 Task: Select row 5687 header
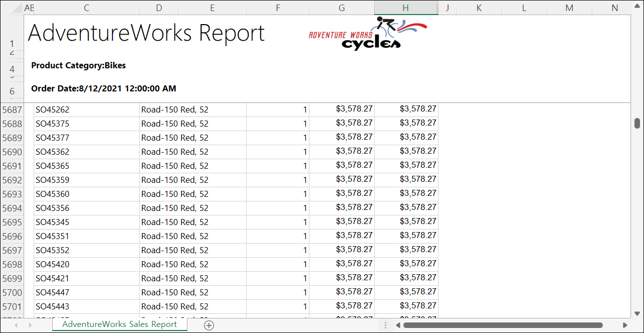click(x=12, y=109)
